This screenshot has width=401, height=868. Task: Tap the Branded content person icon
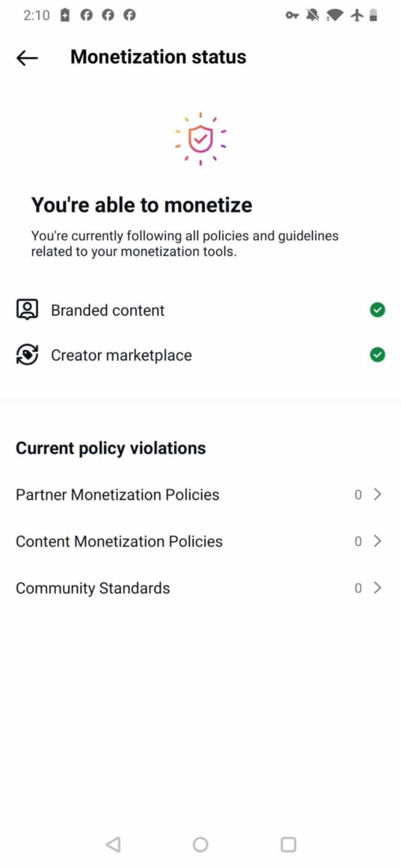click(27, 309)
